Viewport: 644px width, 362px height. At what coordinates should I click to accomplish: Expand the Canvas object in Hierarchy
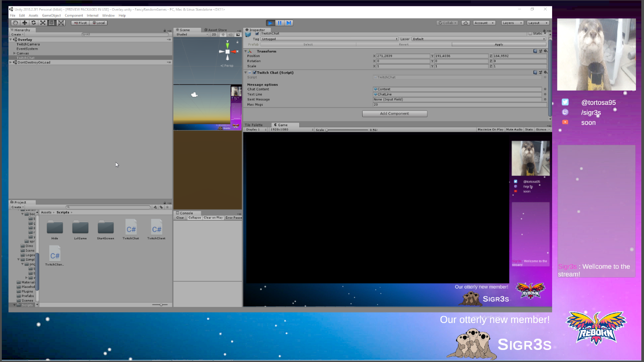(15, 53)
